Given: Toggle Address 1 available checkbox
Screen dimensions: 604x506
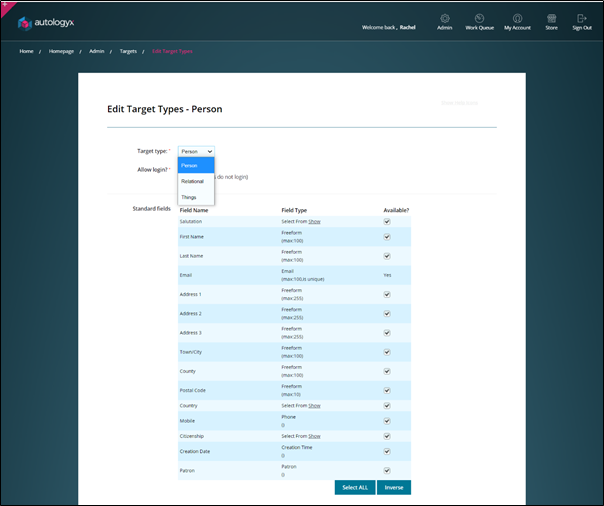Looking at the screenshot, I should point(387,295).
